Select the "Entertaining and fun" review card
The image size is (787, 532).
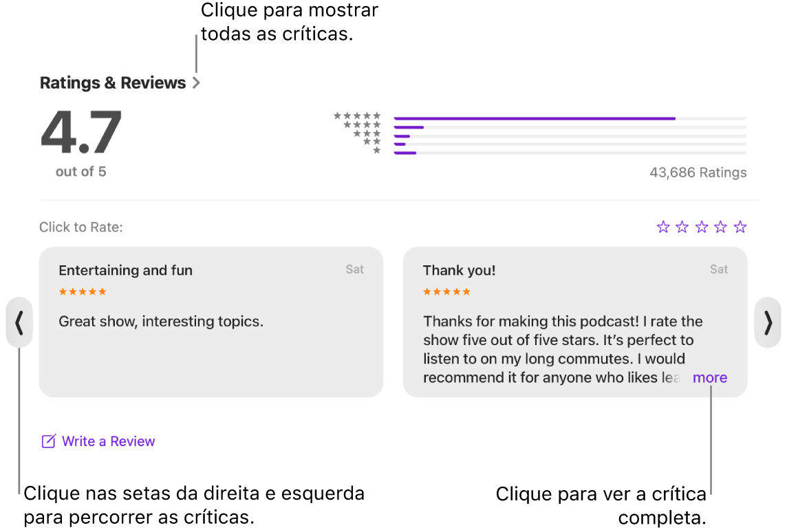click(211, 321)
